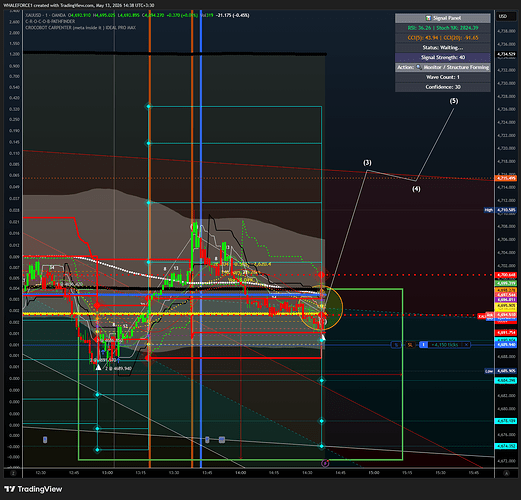
Task: Click the '+4,150 ticks' position label
Action: point(445,345)
